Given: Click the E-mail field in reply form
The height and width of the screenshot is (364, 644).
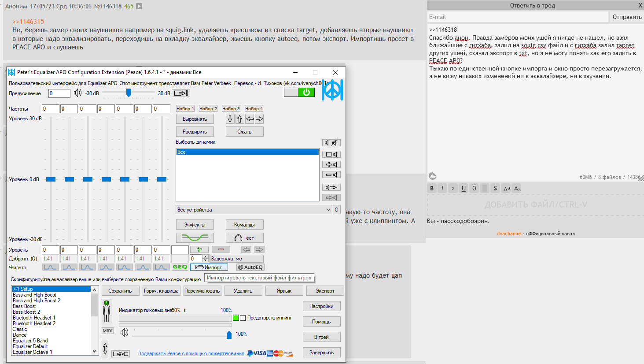Looking at the screenshot, I should tap(518, 17).
